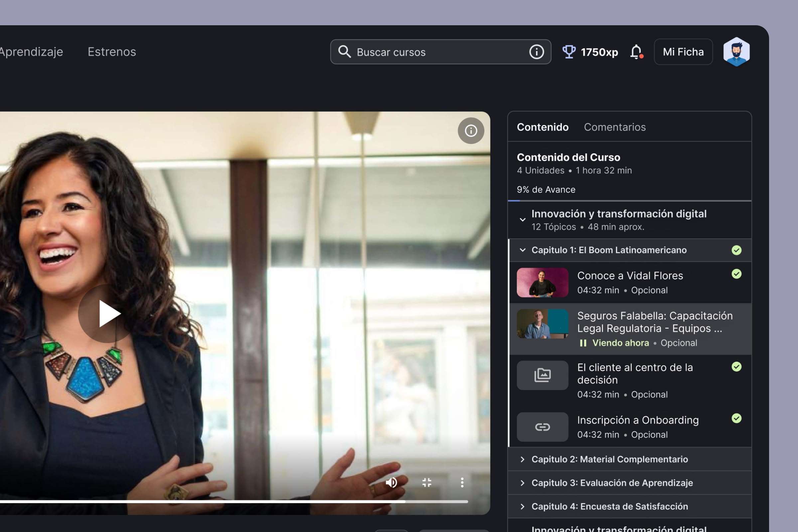
Task: Click the checkmark for Inscripción a Onboarding
Action: (x=736, y=418)
